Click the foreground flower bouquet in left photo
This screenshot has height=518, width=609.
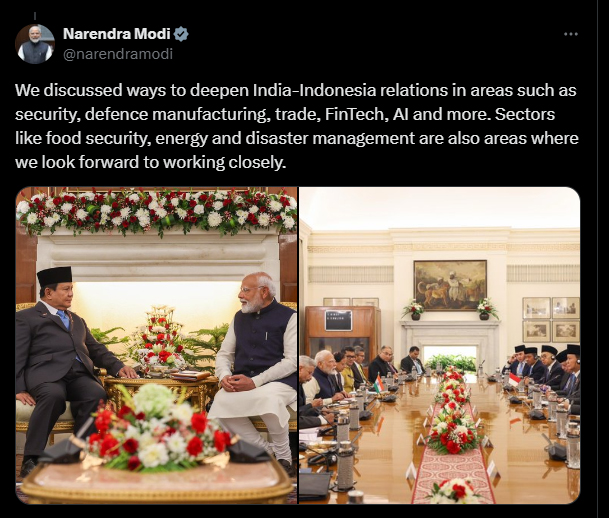[x=157, y=429]
